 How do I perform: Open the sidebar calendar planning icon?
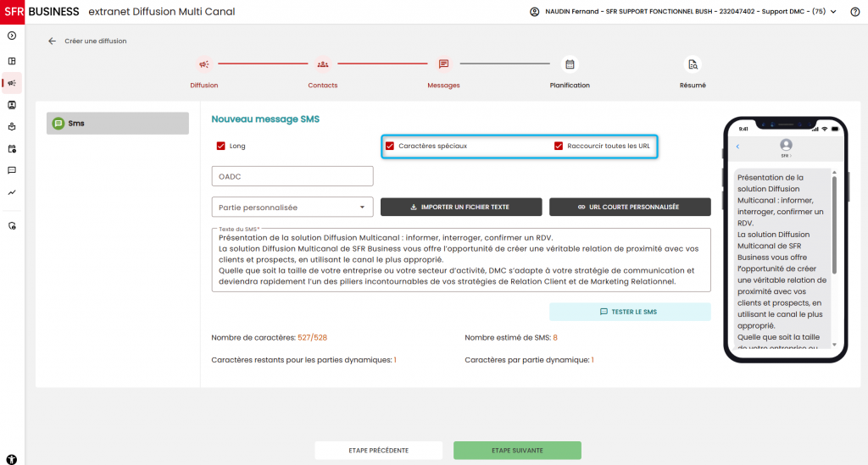12,149
